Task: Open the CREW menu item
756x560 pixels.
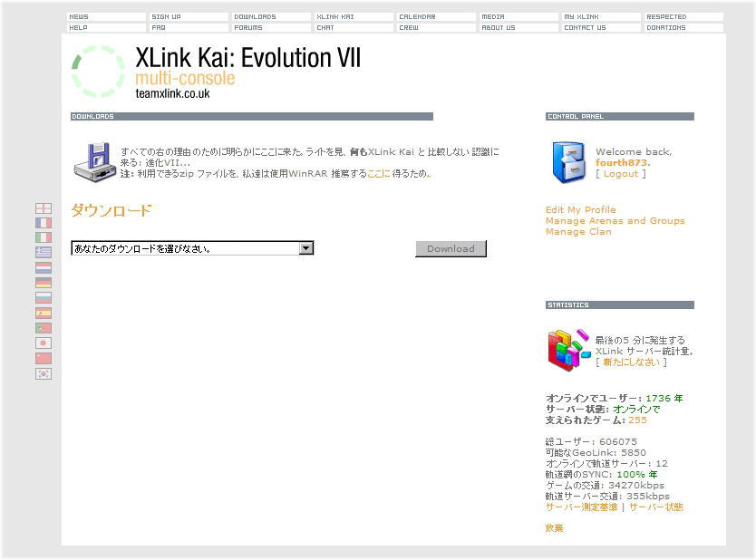Action: point(436,28)
